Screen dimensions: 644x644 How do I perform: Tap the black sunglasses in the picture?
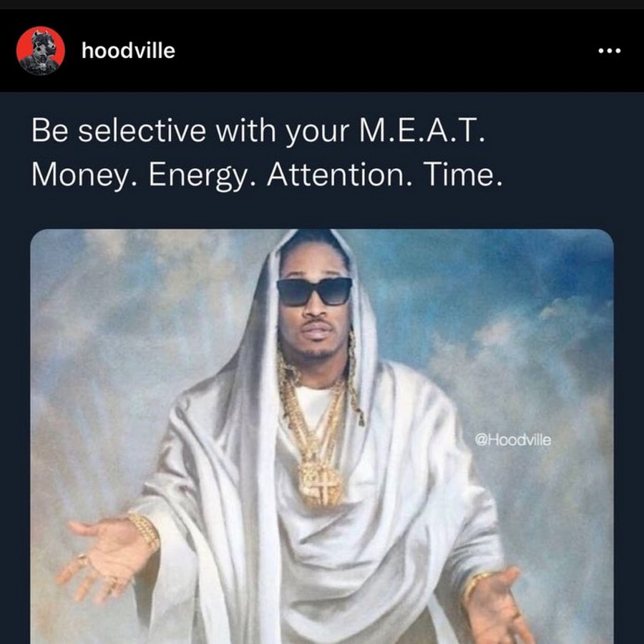315,292
